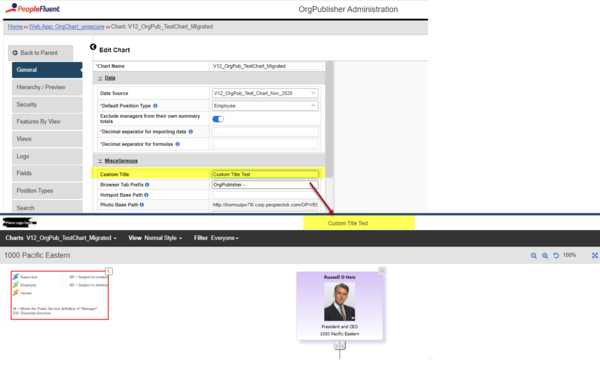Open the View Normal Style dropdown

click(x=155, y=238)
